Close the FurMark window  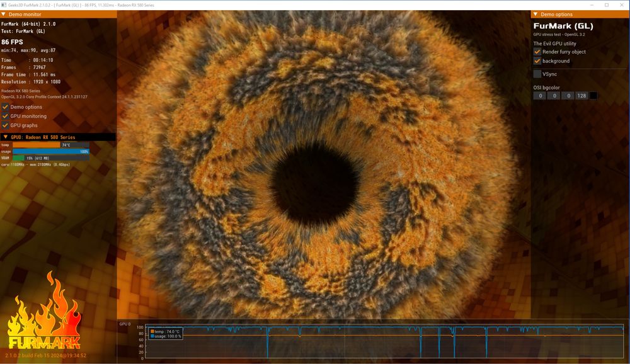click(x=622, y=5)
